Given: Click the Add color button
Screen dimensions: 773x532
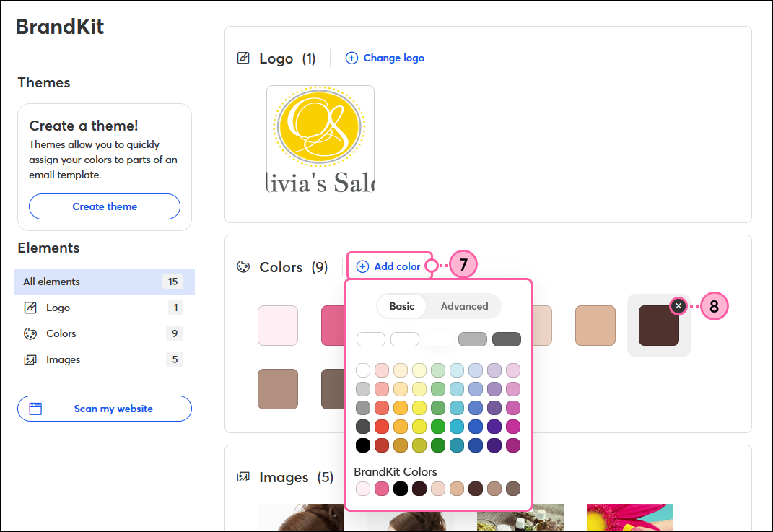Looking at the screenshot, I should [389, 266].
